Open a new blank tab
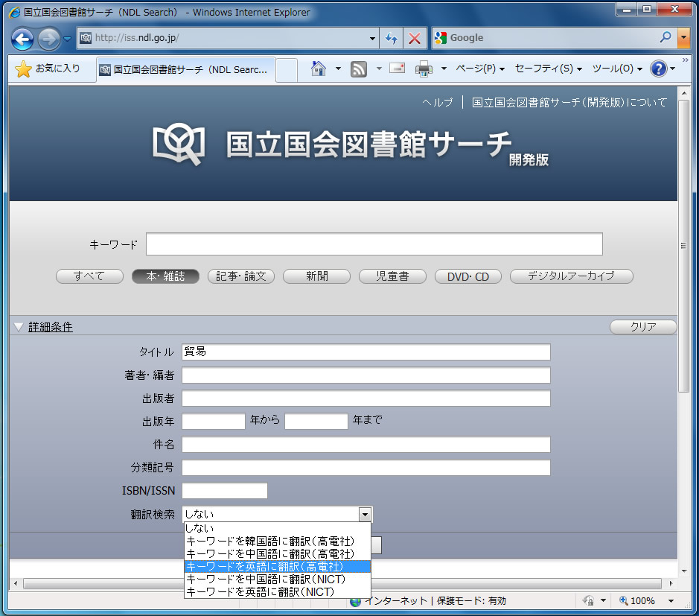This screenshot has width=699, height=616. coord(286,70)
